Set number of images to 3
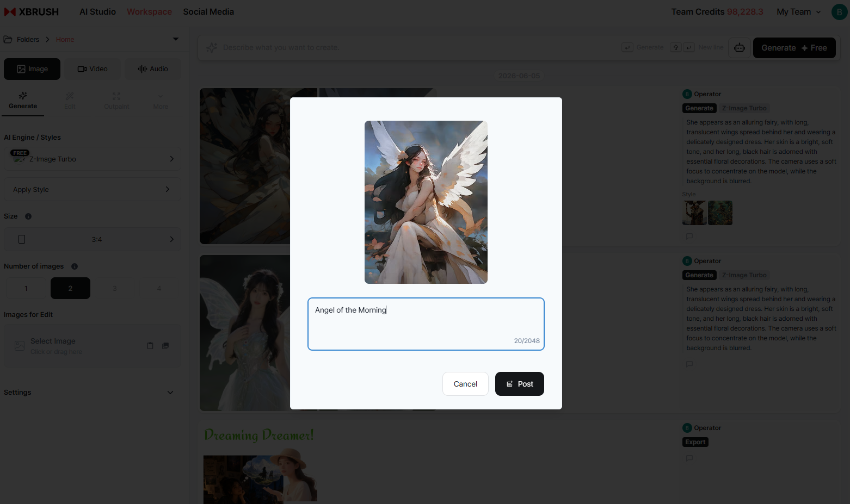The image size is (850, 504). [x=115, y=288]
